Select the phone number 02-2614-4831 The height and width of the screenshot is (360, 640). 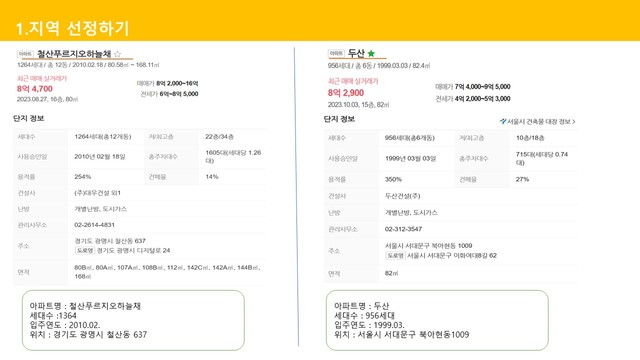94,225
